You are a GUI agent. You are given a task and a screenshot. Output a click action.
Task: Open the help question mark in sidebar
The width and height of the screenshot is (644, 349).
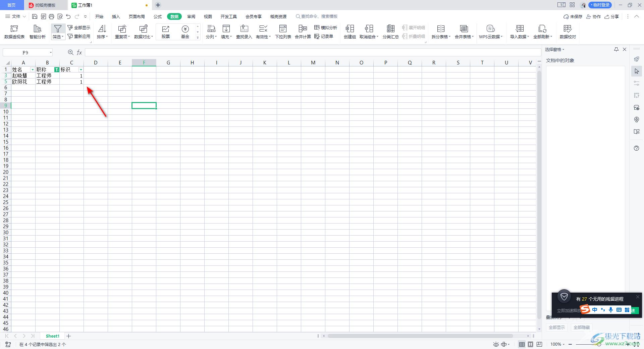point(637,148)
